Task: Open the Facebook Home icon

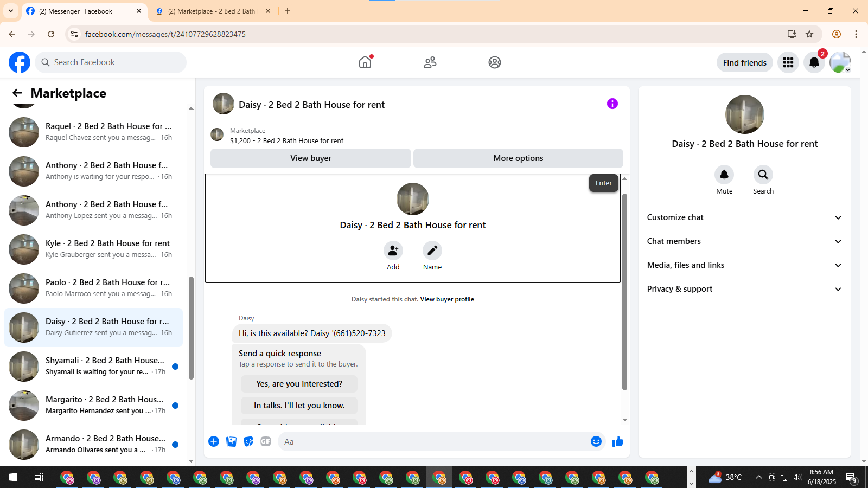Action: point(365,62)
